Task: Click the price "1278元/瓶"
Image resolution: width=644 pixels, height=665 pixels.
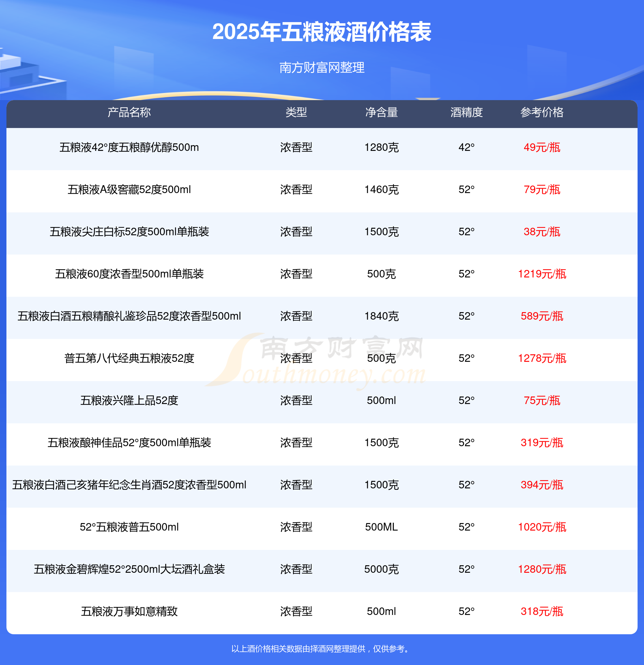Action: (542, 358)
